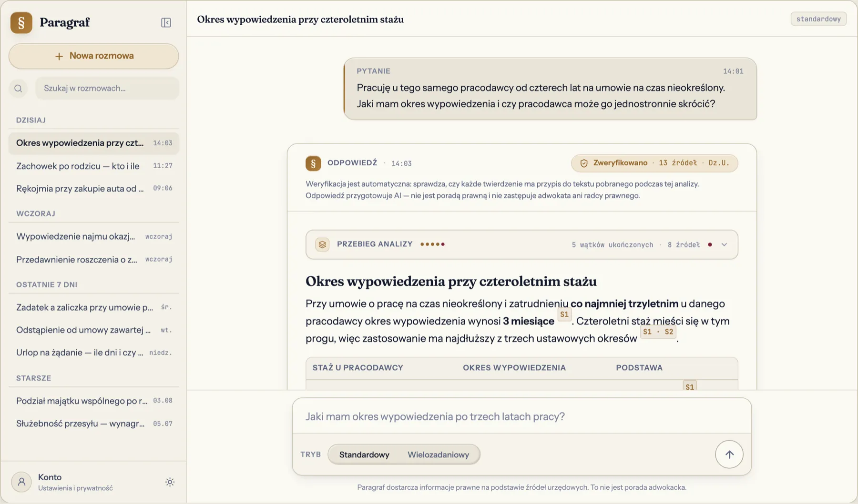858x504 pixels.
Task: Switch mode to Standardowy
Action: click(364, 454)
